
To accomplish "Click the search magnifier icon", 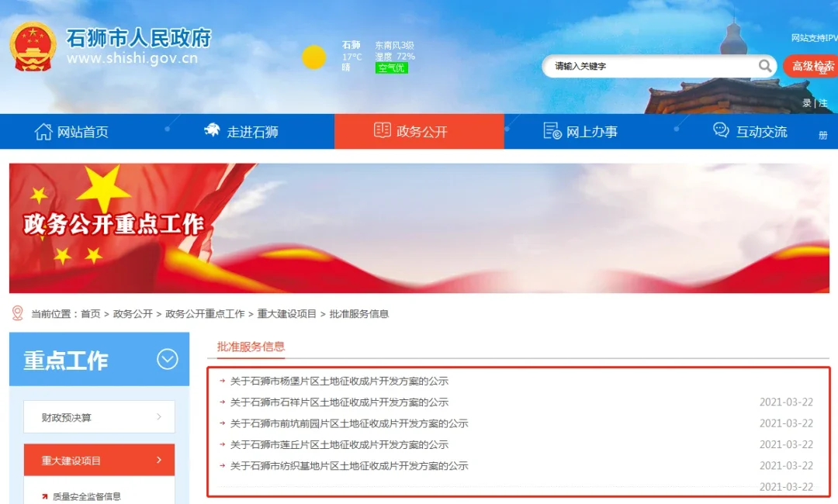I will pos(765,66).
